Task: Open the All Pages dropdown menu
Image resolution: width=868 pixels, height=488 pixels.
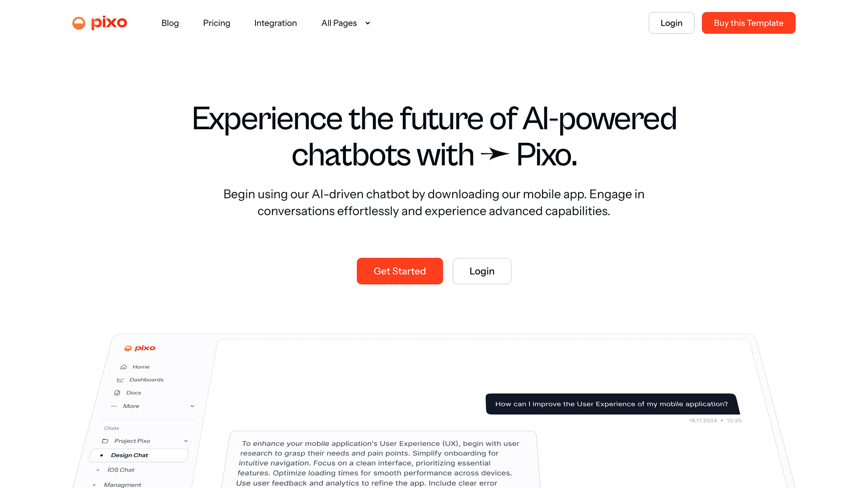Action: point(346,23)
